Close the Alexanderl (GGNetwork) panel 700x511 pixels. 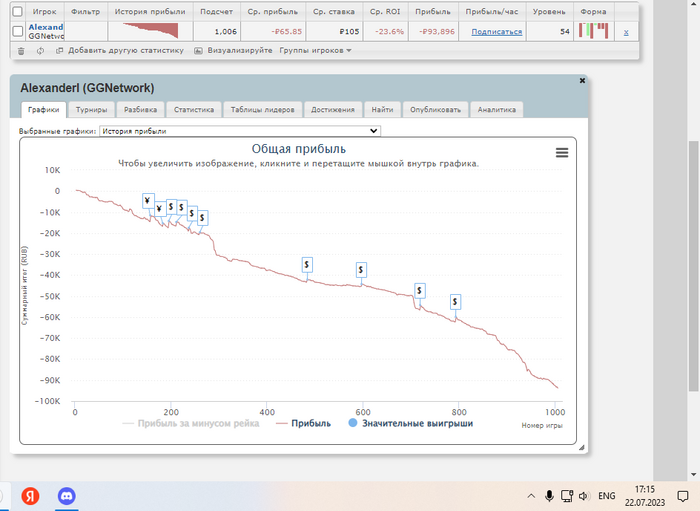click(582, 81)
